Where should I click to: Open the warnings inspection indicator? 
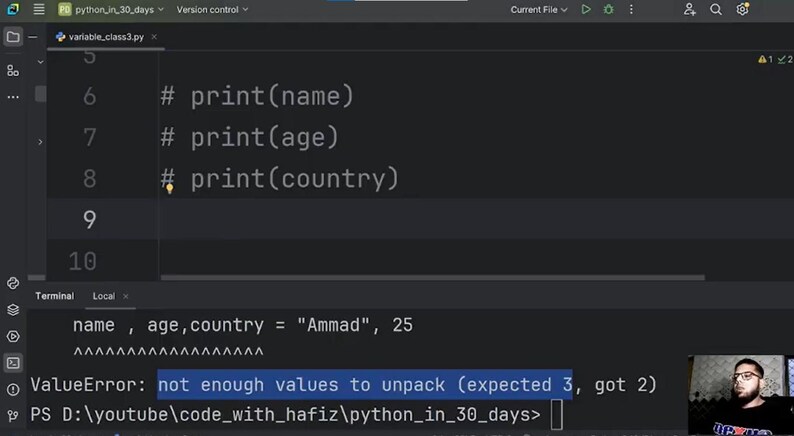765,59
